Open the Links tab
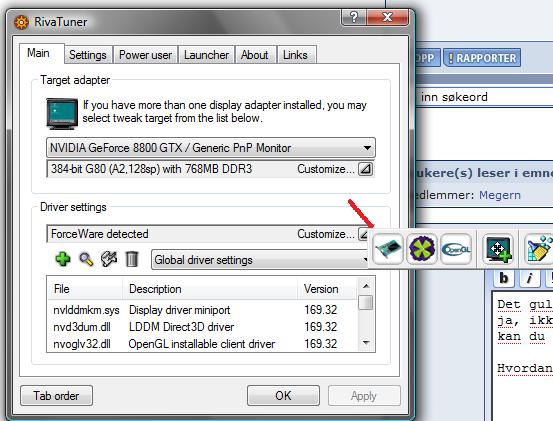 296,55
